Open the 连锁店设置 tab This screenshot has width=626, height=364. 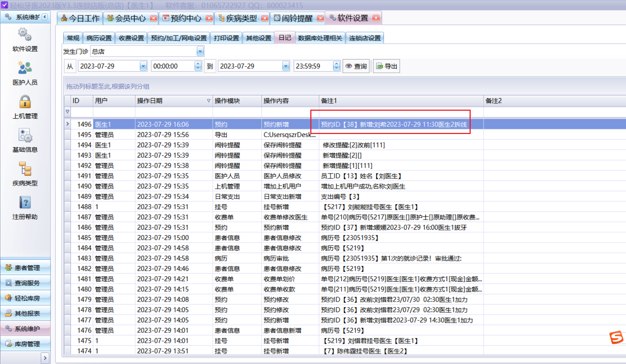coord(365,38)
